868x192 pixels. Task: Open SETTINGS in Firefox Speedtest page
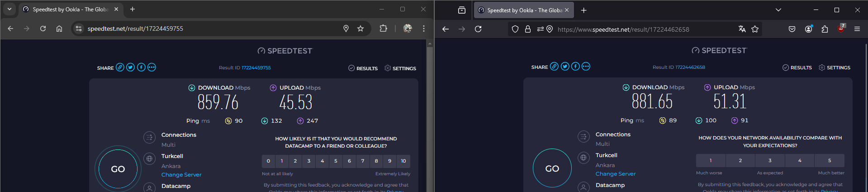835,67
